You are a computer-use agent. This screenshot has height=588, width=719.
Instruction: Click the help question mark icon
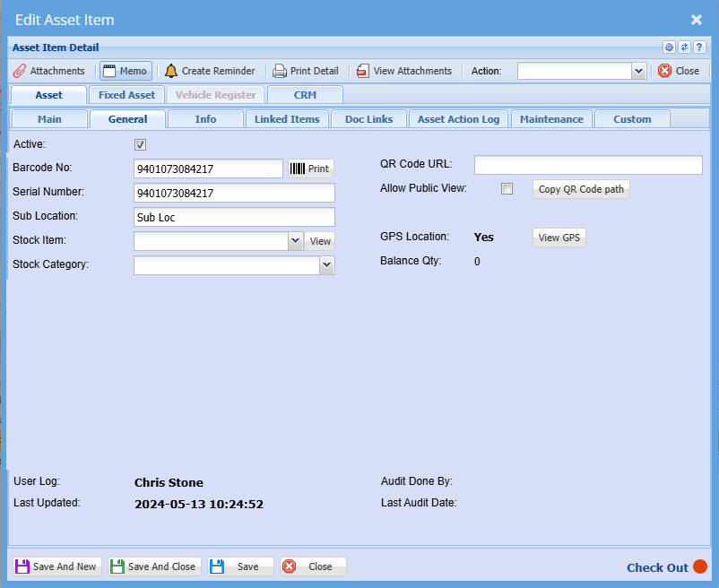tap(699, 48)
